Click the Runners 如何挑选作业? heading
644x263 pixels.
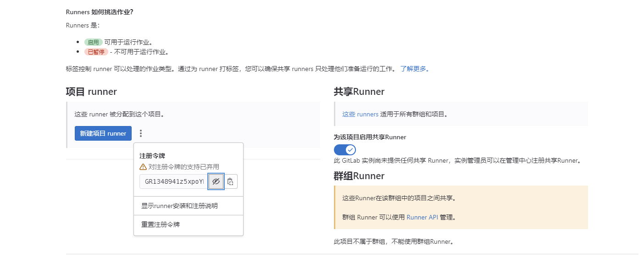tap(100, 12)
